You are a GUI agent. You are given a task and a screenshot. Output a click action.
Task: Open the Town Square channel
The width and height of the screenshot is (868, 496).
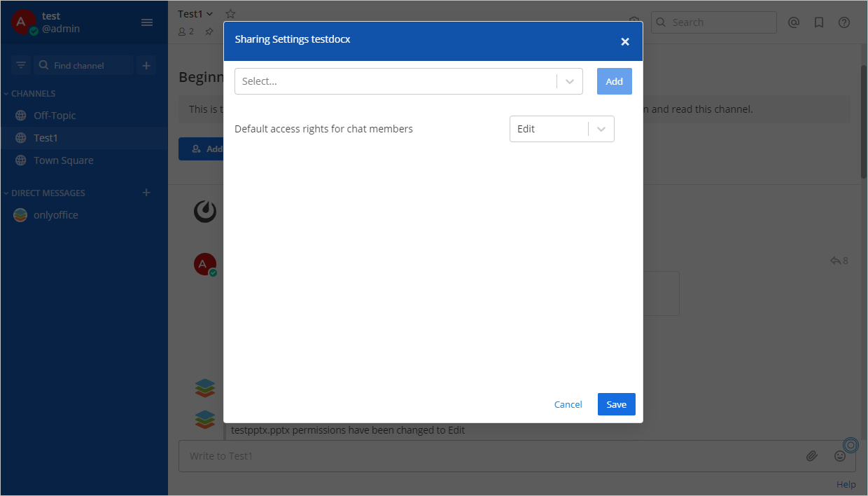pos(63,160)
